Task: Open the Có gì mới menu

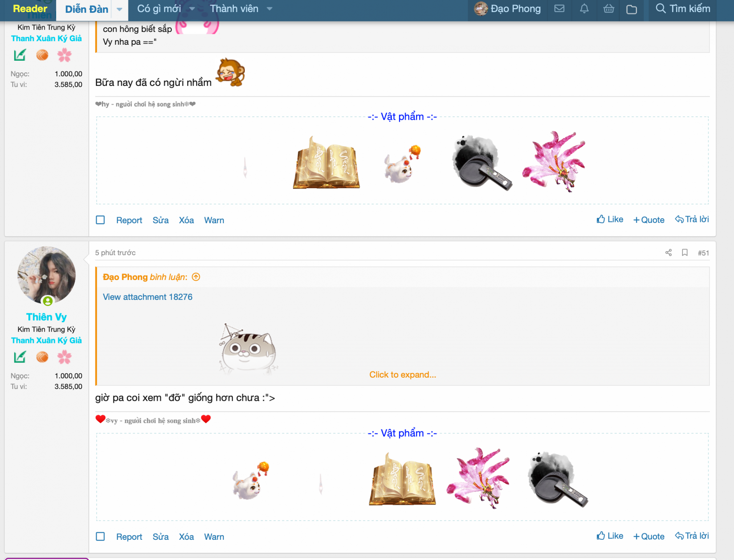Action: pyautogui.click(x=159, y=9)
